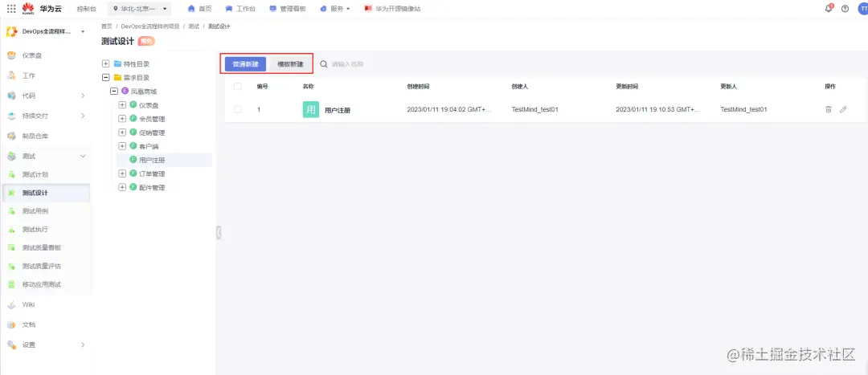Expand the 会员管理 tree node

(122, 118)
